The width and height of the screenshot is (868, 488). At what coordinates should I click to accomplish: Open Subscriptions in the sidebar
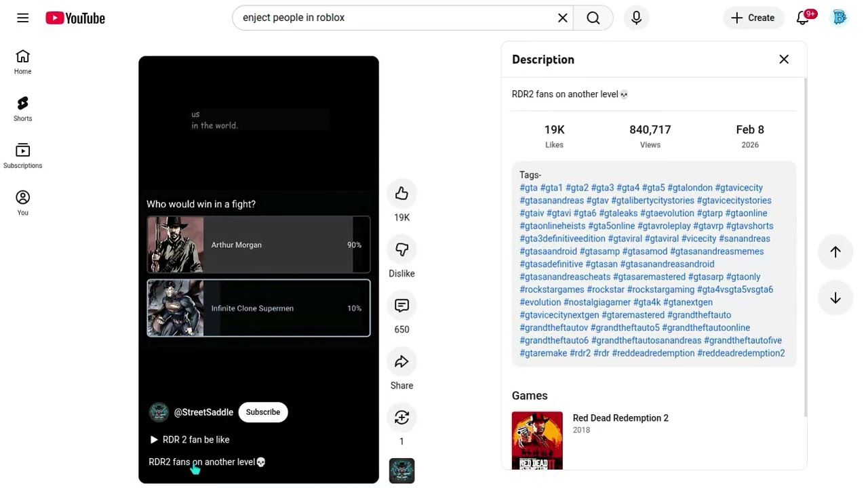click(x=22, y=156)
